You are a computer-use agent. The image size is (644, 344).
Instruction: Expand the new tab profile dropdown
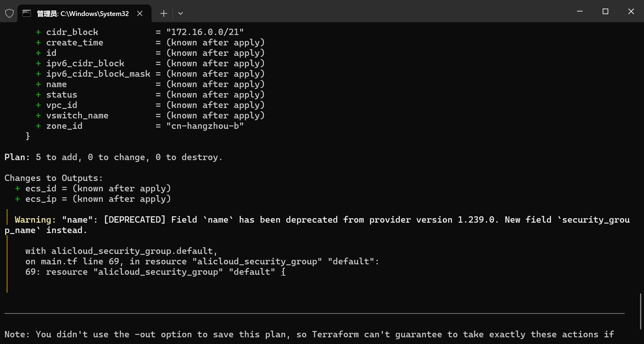(181, 13)
